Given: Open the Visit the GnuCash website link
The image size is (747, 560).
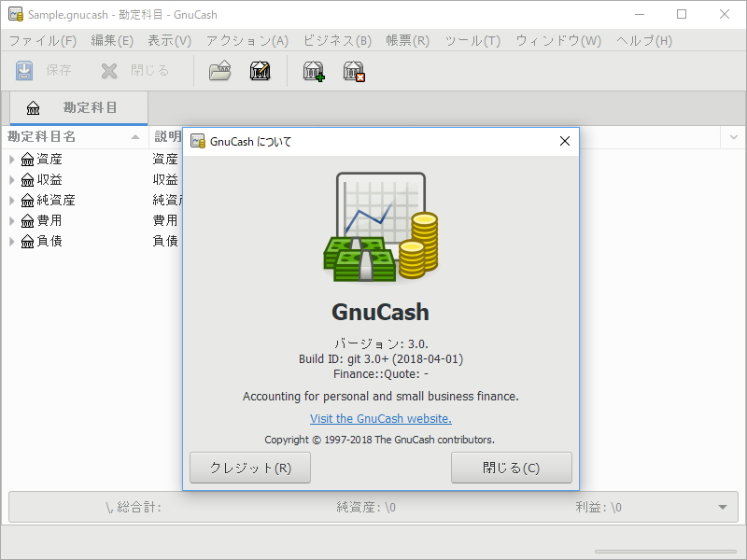Looking at the screenshot, I should [381, 419].
